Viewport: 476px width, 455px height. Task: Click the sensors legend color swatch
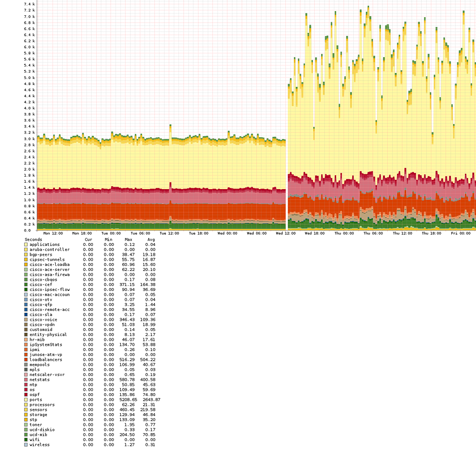[x=26, y=409]
